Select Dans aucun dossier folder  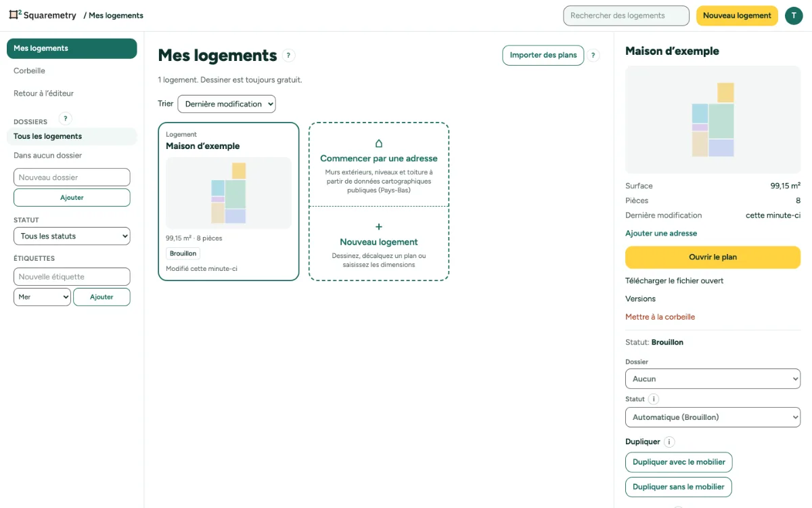[72, 155]
